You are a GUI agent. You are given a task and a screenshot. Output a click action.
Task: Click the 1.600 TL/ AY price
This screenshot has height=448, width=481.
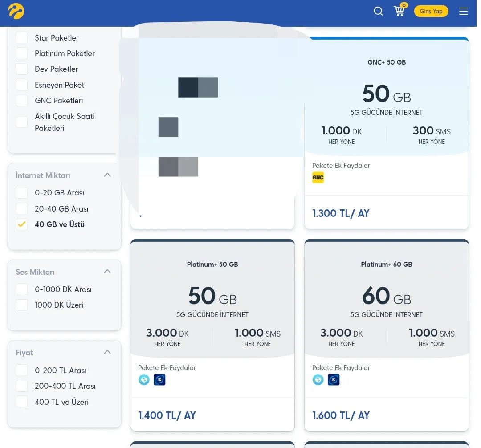pyautogui.click(x=341, y=415)
